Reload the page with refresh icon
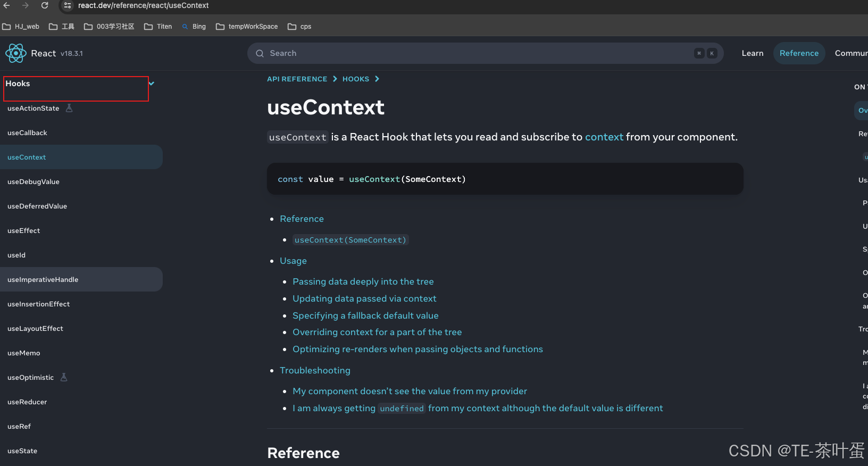This screenshot has width=868, height=466. coord(45,5)
